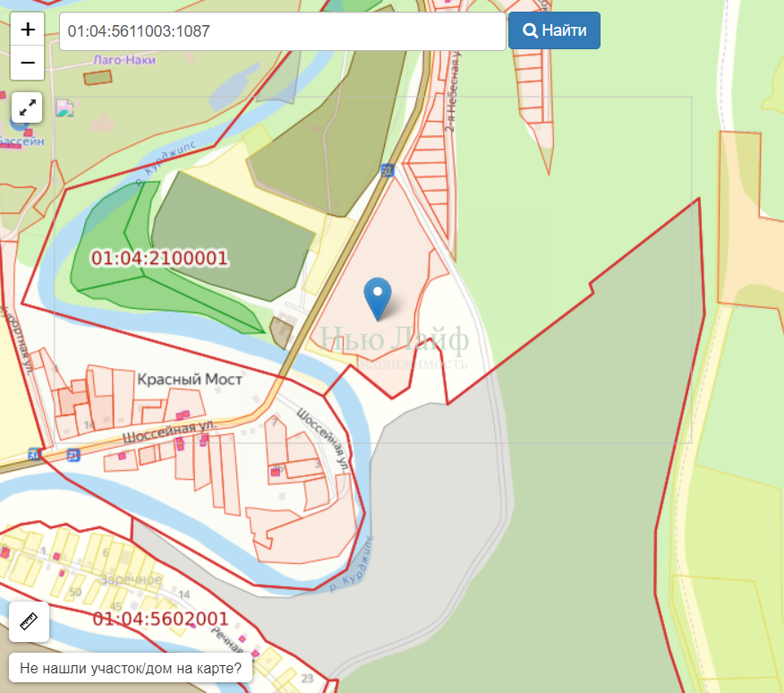The image size is (784, 693).
Task: Open 'Не нашли участок/дом на карте?' prompt
Action: pyautogui.click(x=131, y=668)
